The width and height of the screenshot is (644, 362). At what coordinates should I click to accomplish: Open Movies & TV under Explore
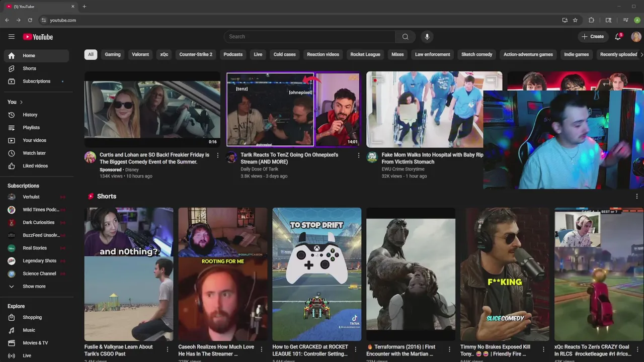36,343
